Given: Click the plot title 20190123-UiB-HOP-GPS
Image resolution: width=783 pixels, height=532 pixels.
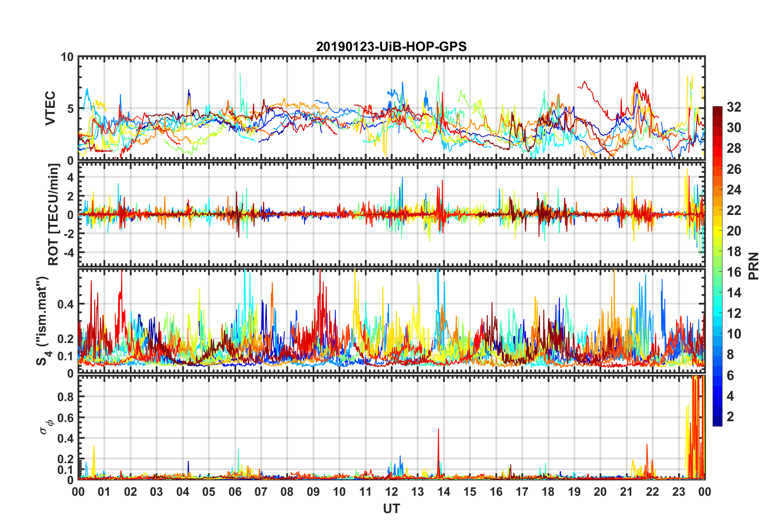Looking at the screenshot, I should 391,47.
